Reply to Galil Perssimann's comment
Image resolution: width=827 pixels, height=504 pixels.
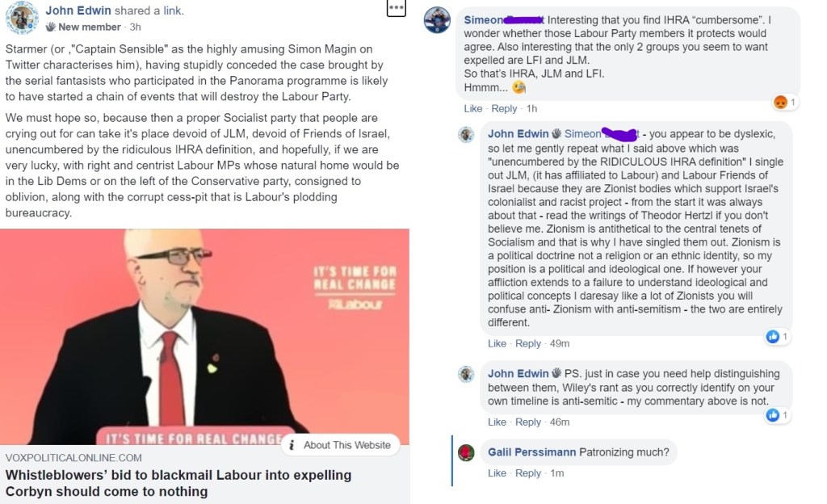click(528, 473)
